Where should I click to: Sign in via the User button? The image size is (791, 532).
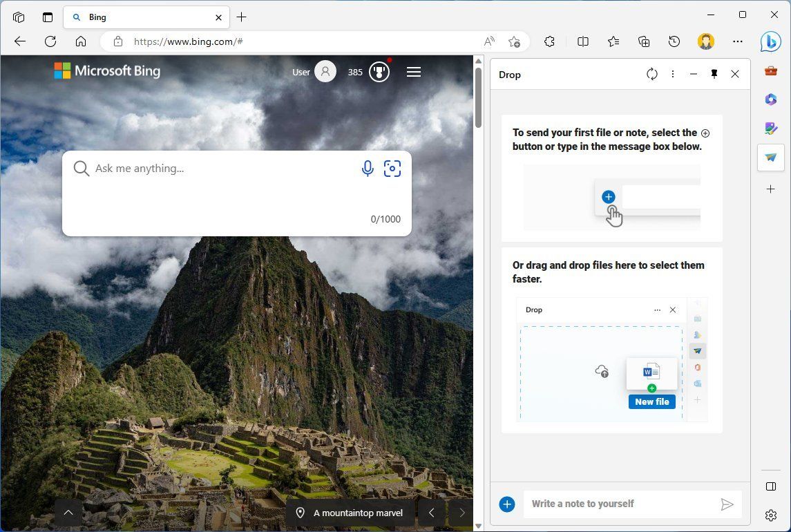pos(314,71)
